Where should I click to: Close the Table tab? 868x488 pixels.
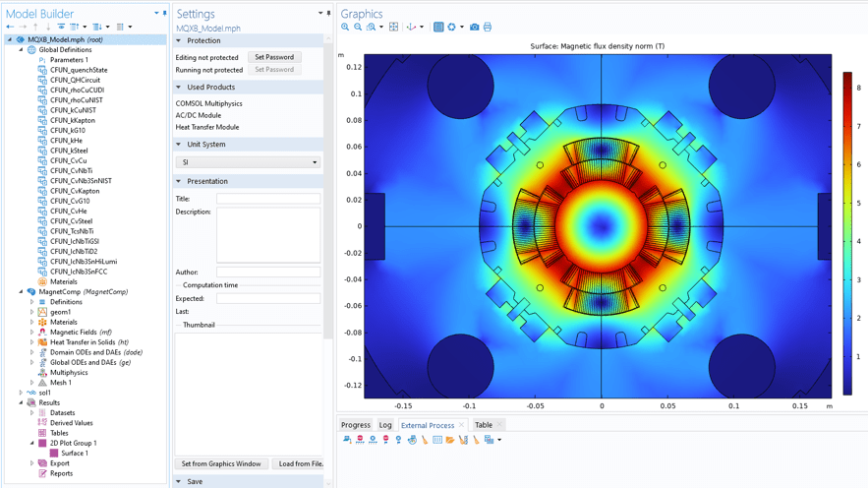tap(499, 425)
